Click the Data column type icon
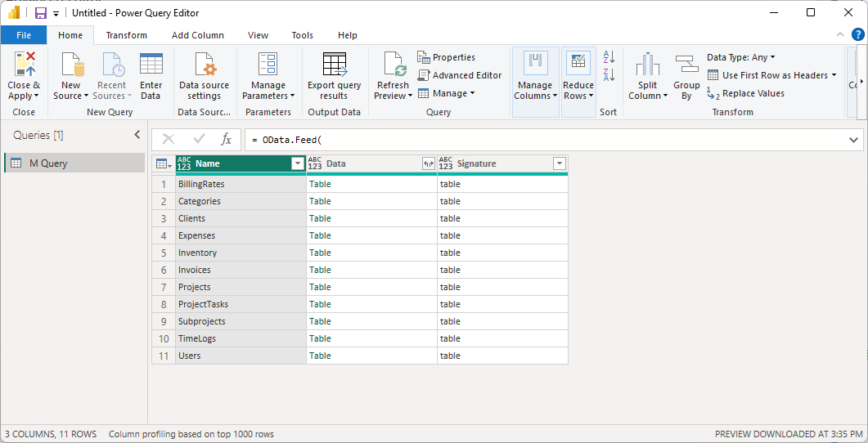This screenshot has height=443, width=868. click(315, 163)
